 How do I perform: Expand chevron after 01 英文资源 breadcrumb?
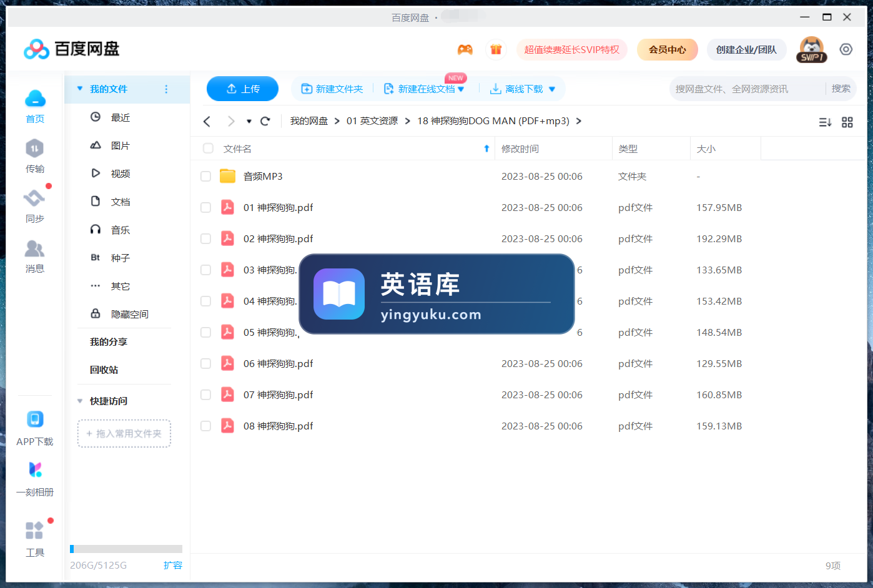408,121
